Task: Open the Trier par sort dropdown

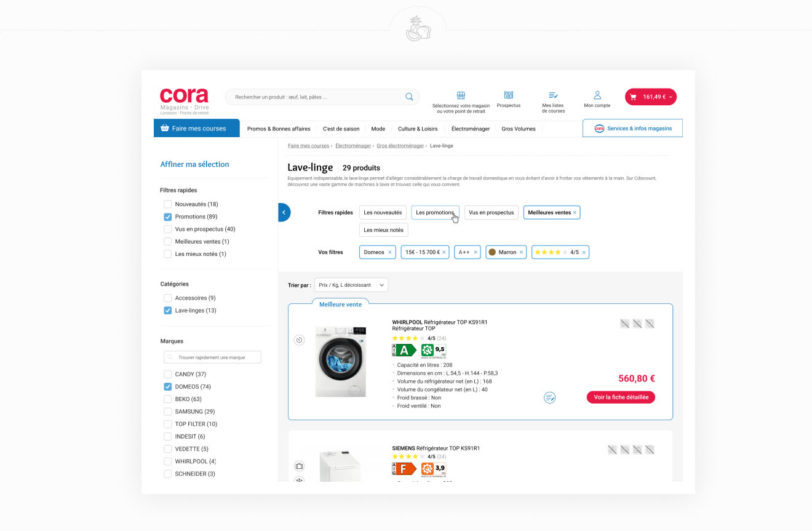Action: tap(351, 285)
